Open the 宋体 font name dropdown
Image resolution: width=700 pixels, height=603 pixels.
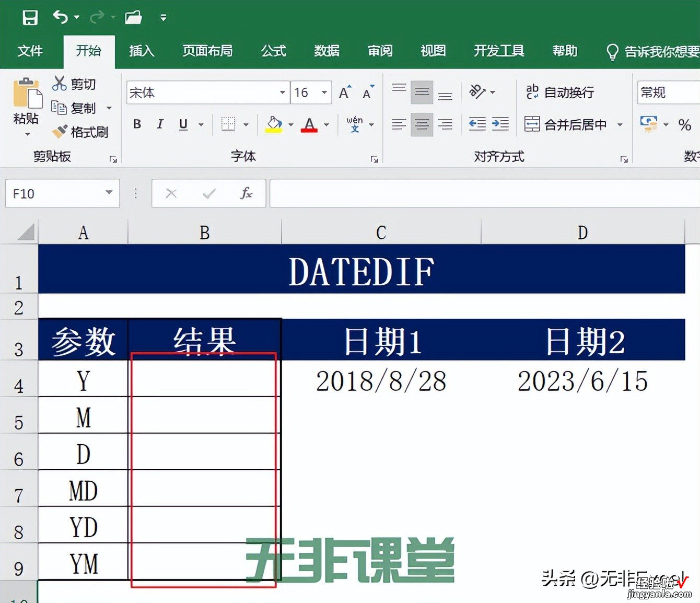coord(282,92)
